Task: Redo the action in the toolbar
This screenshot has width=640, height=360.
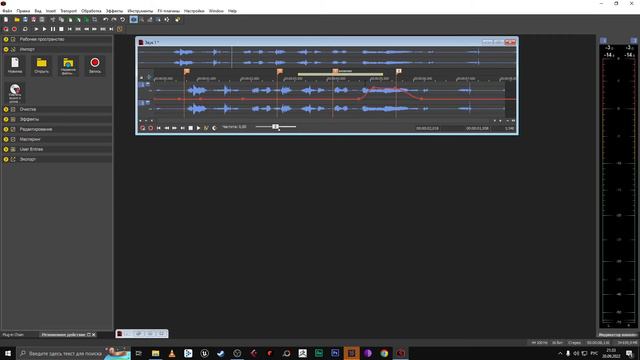Action: pyautogui.click(x=114, y=20)
